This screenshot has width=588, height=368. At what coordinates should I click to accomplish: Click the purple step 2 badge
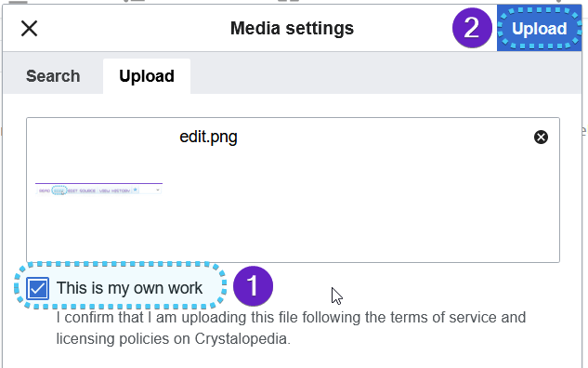click(472, 28)
